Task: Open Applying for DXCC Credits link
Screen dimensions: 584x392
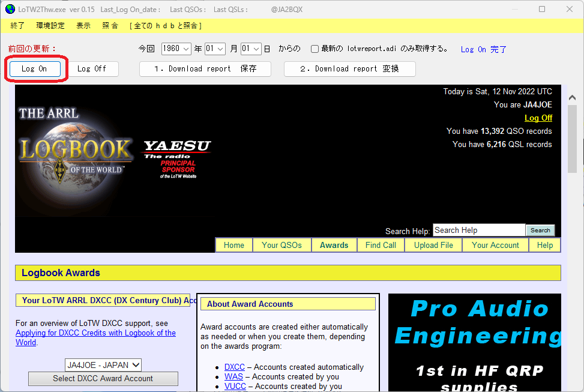Action: (x=95, y=337)
